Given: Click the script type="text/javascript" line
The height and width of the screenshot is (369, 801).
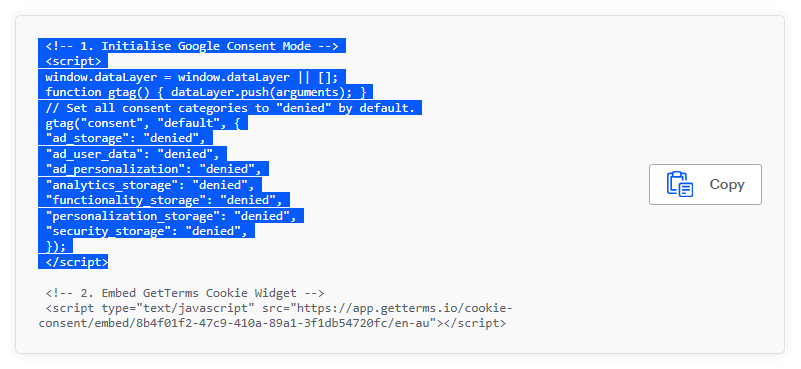Looking at the screenshot, I should 279,309.
